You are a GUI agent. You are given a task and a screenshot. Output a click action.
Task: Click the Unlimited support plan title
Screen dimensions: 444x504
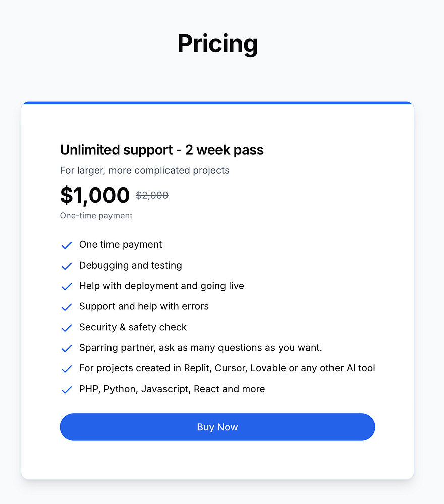pyautogui.click(x=161, y=150)
